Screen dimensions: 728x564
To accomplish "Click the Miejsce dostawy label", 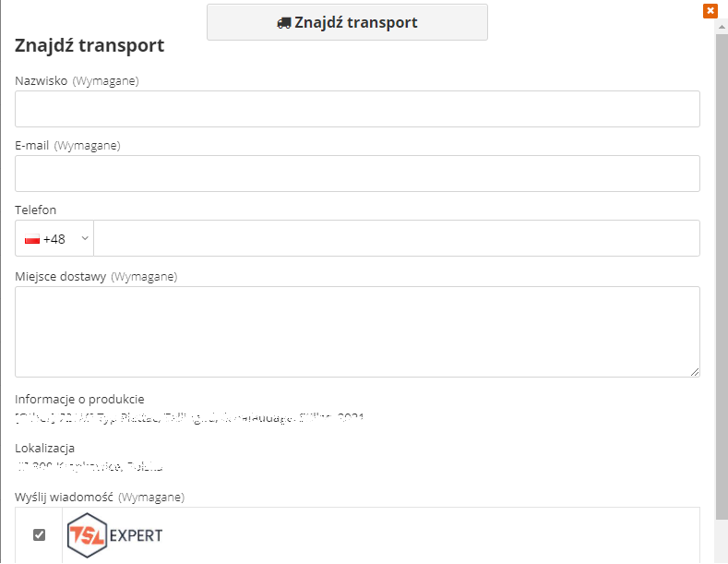I will coord(61,276).
